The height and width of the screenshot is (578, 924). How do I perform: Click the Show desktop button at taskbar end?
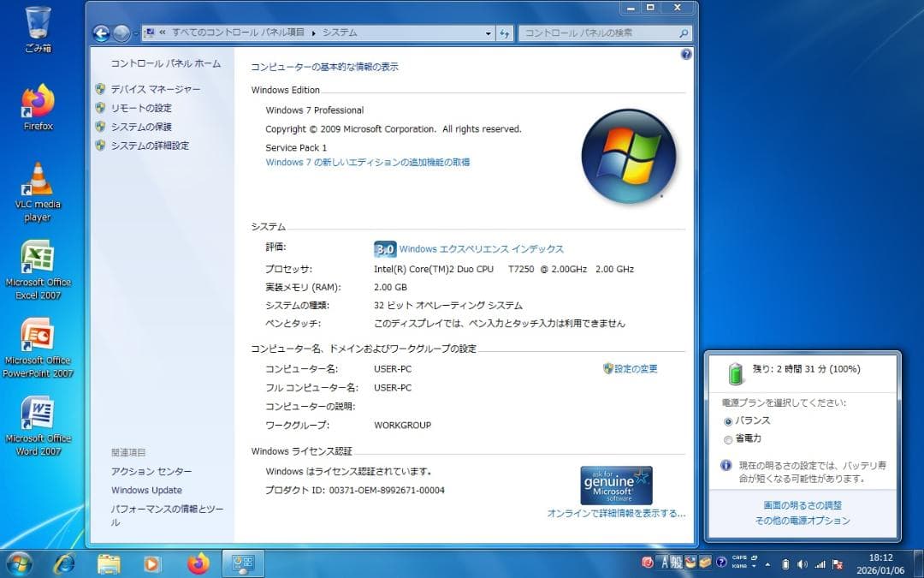[918, 563]
